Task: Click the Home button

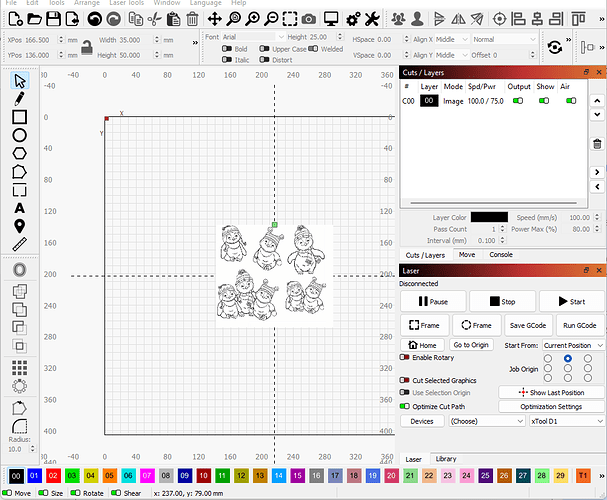Action: (422, 345)
